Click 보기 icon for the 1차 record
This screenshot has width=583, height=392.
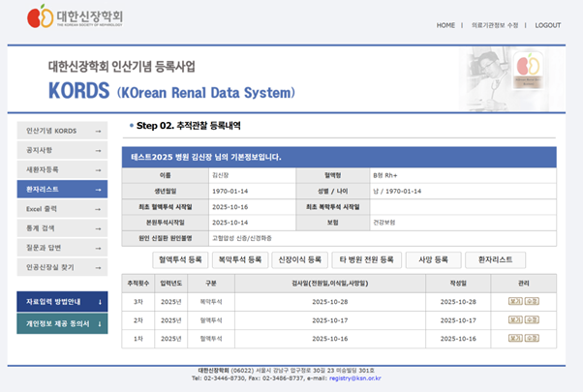[515, 339]
